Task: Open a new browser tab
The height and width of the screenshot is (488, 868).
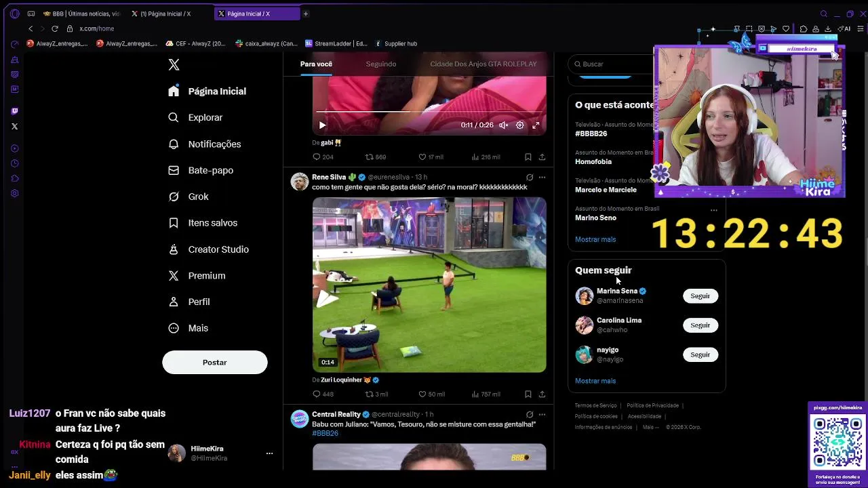Action: click(x=305, y=14)
